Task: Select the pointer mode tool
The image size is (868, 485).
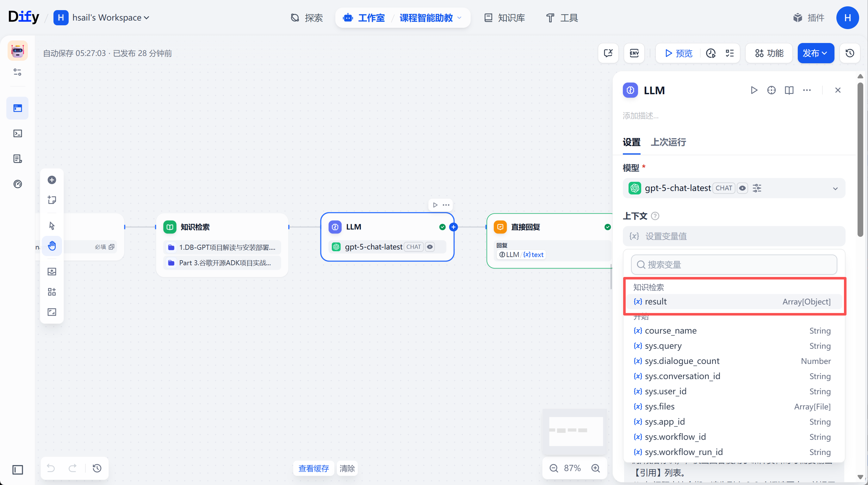Action: click(52, 226)
